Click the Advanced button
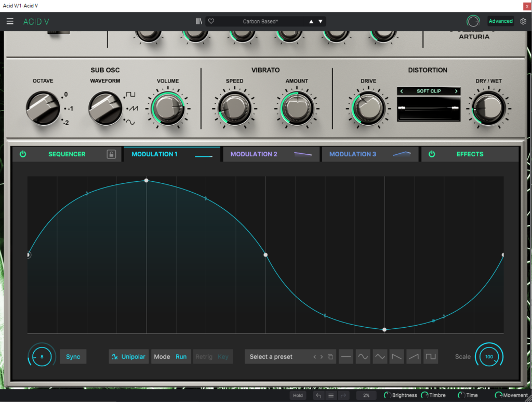 point(500,21)
